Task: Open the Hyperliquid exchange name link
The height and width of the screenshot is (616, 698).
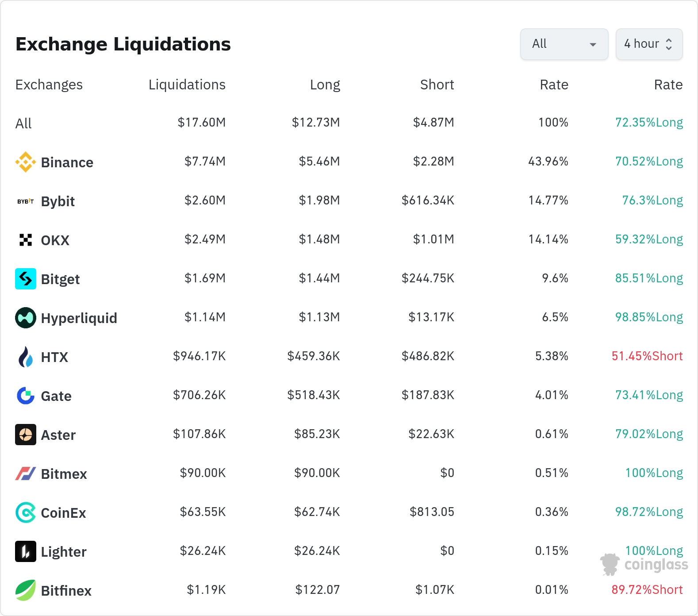Action: click(x=79, y=318)
